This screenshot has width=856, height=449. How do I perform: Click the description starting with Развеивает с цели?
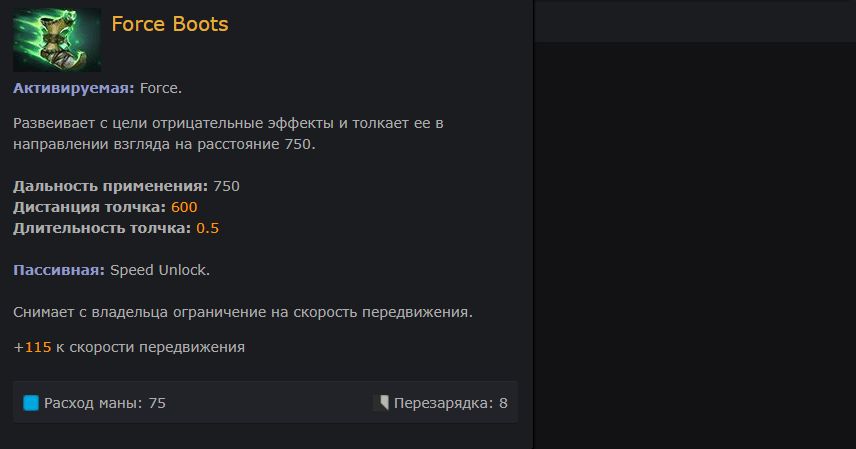(228, 134)
